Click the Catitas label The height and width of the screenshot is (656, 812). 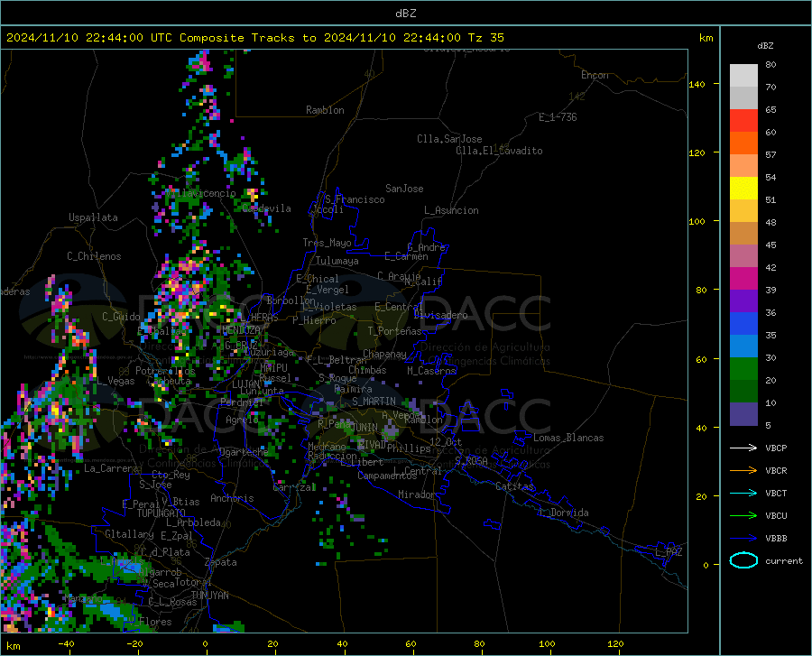pos(514,486)
